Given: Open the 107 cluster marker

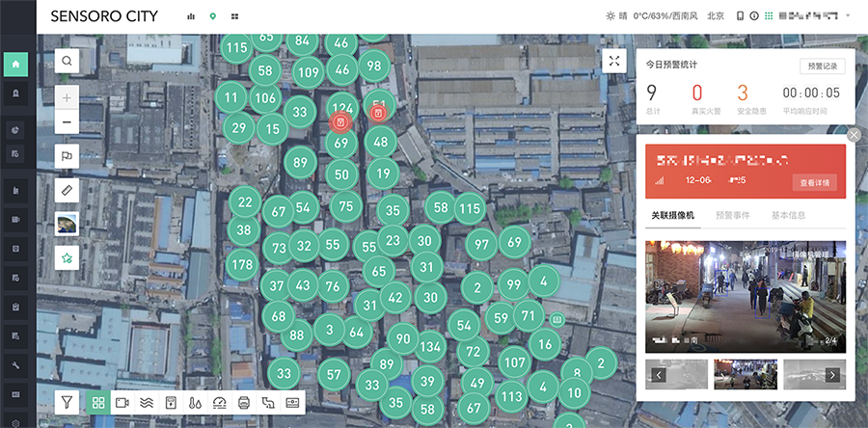Looking at the screenshot, I should click(x=515, y=362).
